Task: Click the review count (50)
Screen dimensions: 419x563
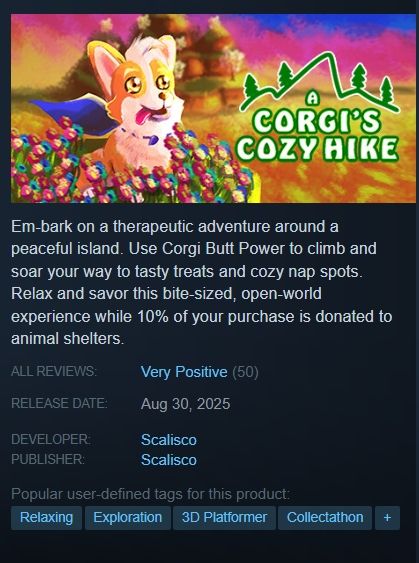Action: point(245,372)
